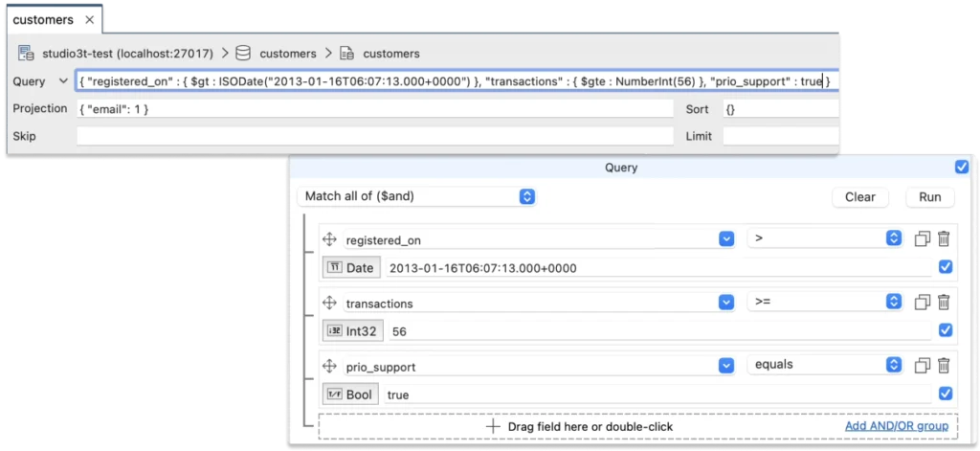Delete the prio_support condition with trash icon
Screen dimensions: 980x451
pos(944,365)
